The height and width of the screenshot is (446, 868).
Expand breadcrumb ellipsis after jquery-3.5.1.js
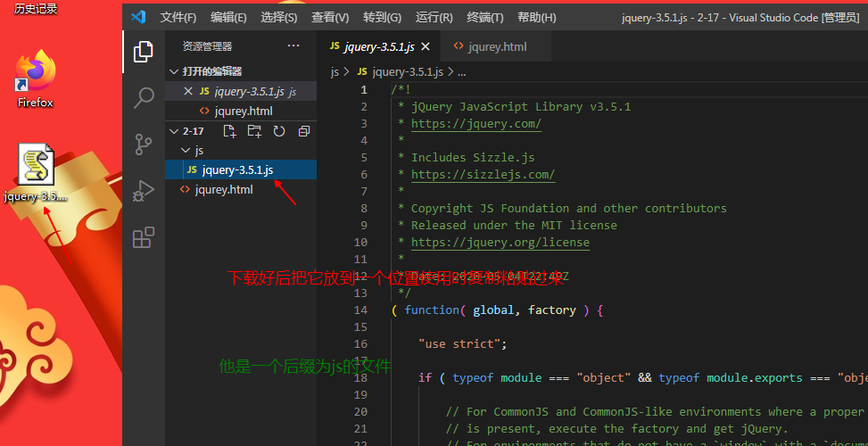click(x=462, y=71)
